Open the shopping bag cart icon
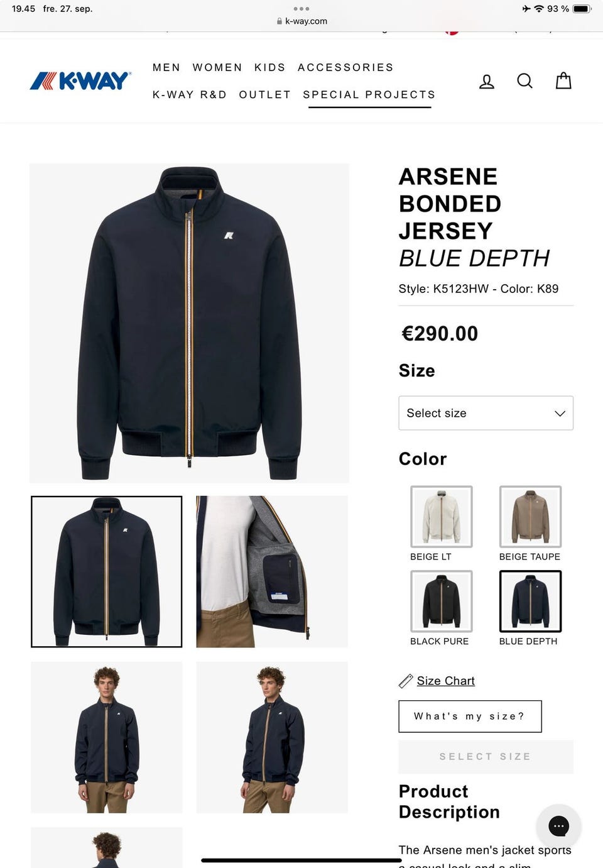The image size is (603, 868). [x=563, y=80]
